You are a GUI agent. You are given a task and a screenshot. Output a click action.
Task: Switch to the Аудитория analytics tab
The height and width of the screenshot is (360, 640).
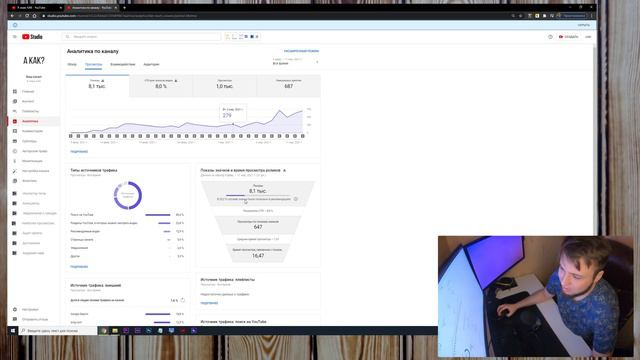151,64
